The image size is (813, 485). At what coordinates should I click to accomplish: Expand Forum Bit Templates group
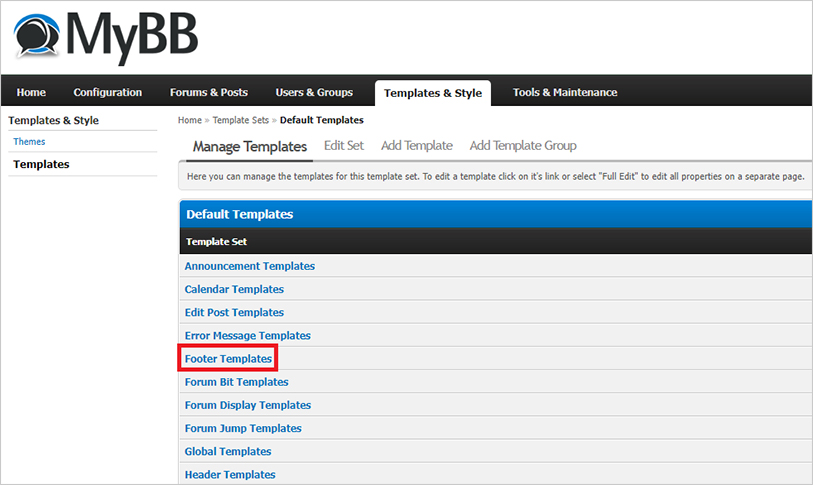(x=236, y=382)
